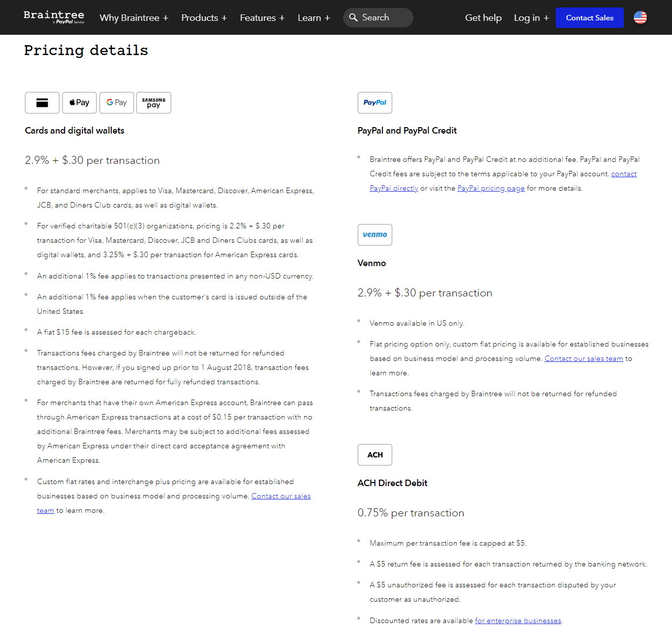This screenshot has width=672, height=637.
Task: Expand the Features menu
Action: click(x=262, y=18)
